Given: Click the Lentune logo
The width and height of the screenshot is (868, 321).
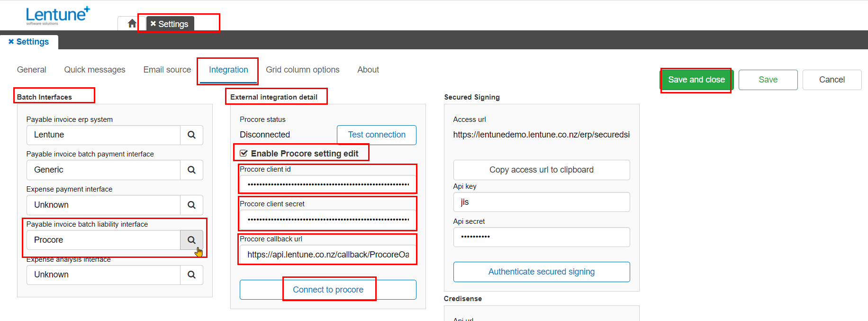Looking at the screenshot, I should tap(58, 15).
